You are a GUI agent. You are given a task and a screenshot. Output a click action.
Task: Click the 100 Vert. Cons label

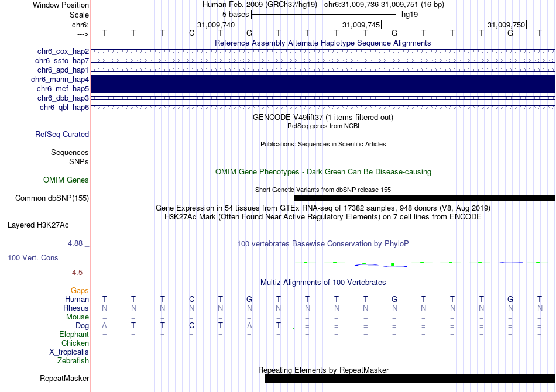click(x=33, y=257)
